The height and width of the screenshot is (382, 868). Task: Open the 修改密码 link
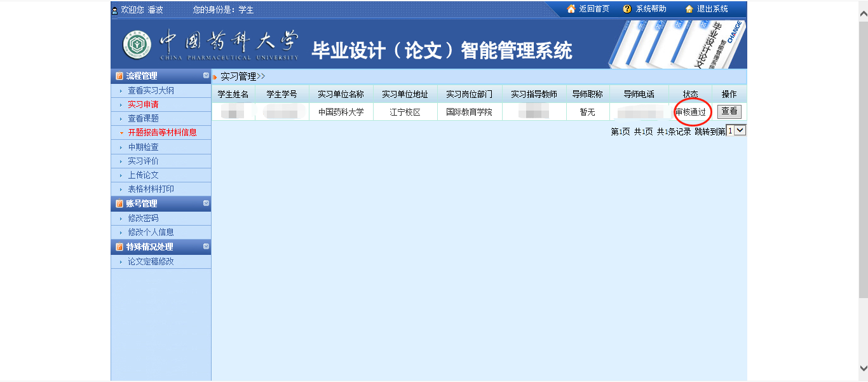click(x=143, y=219)
